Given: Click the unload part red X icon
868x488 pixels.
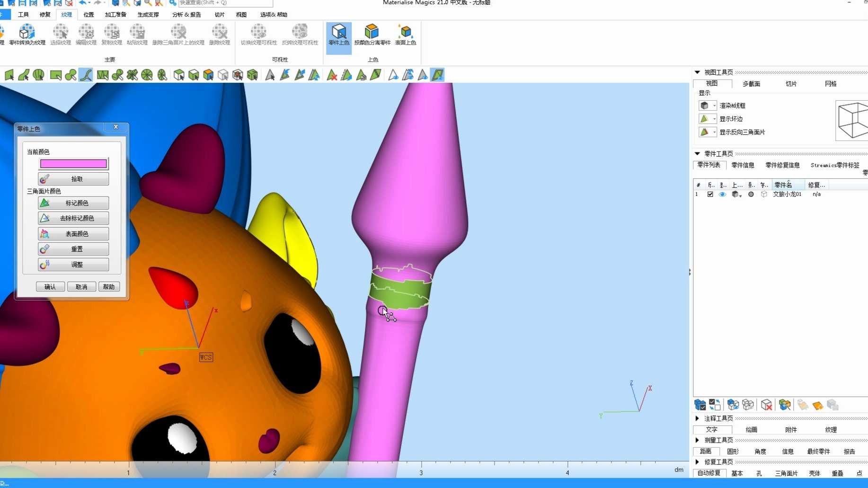Looking at the screenshot, I should [766, 405].
